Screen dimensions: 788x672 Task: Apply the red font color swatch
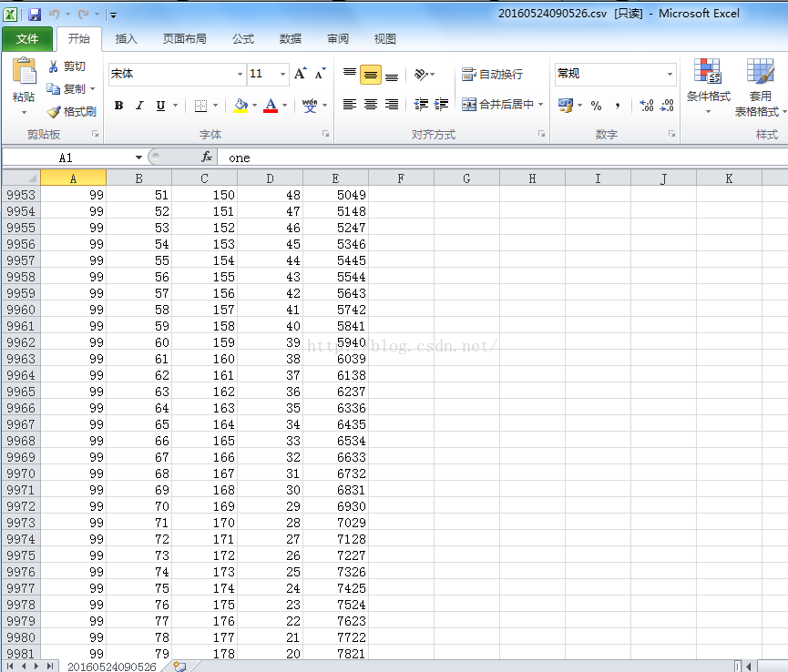click(270, 106)
